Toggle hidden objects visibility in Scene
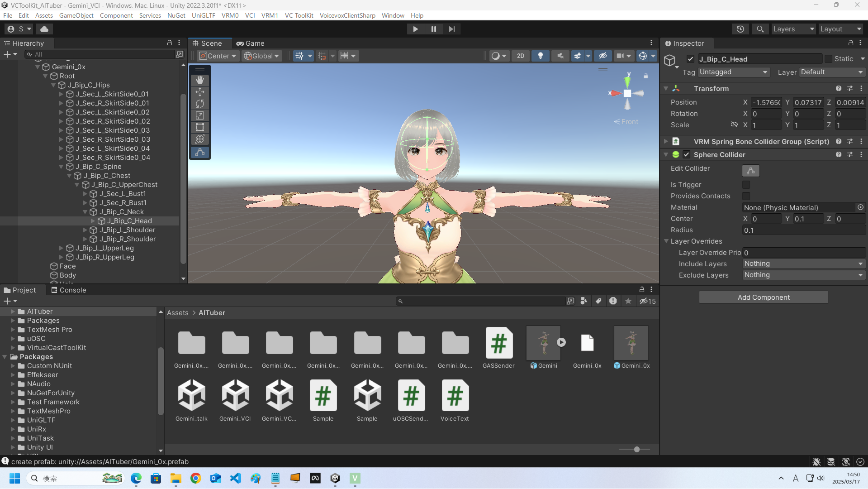The image size is (868, 489). (603, 56)
